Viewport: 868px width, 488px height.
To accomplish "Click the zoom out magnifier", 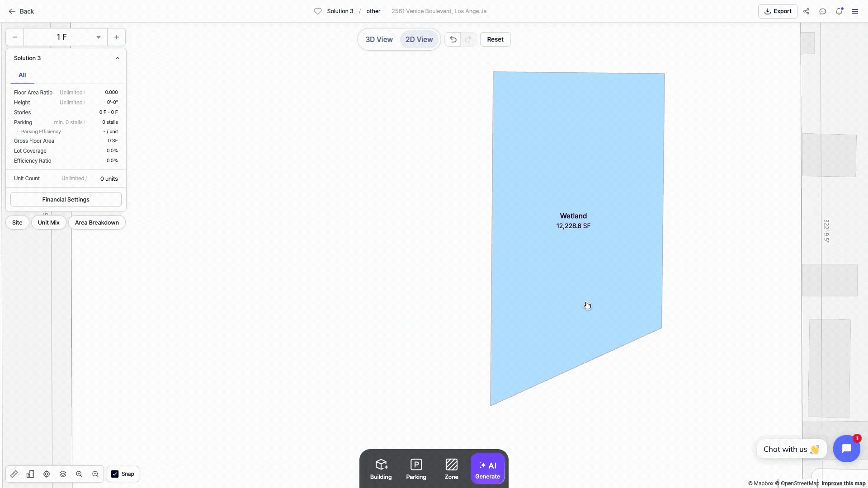I will (95, 474).
